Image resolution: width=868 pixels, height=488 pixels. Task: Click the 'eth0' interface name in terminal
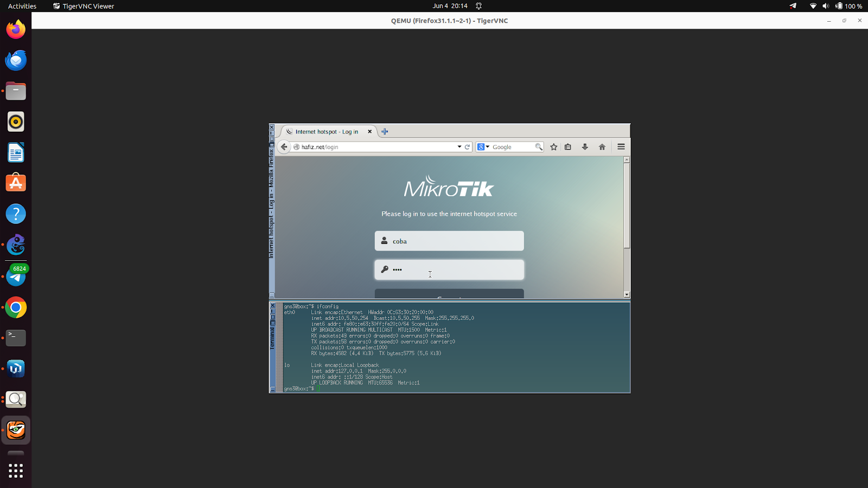click(290, 312)
